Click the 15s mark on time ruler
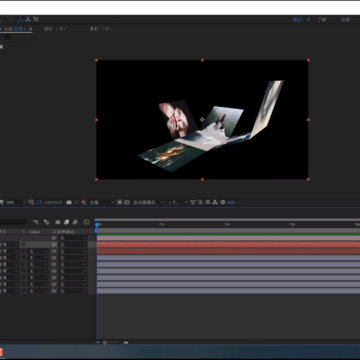Image resolution: width=360 pixels, height=360 pixels. click(292, 225)
